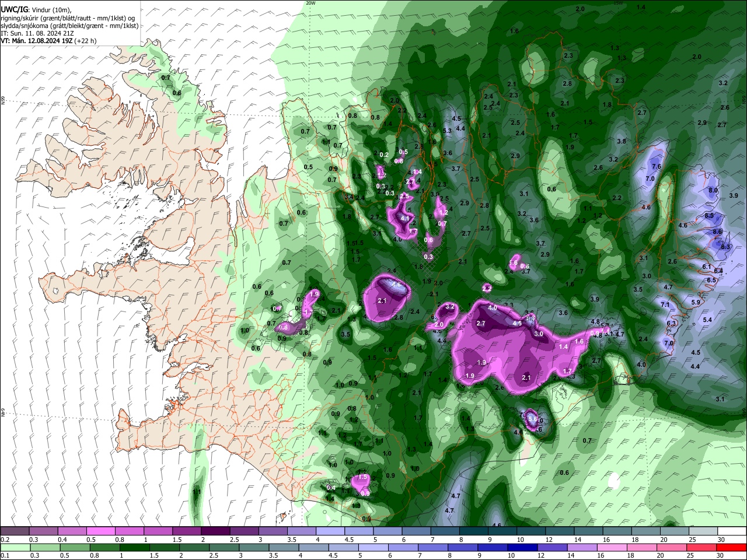Click the deep blue swatch between 10 and 12 in the bottom row
Viewport: 747px width, 560px height.
(x=522, y=547)
